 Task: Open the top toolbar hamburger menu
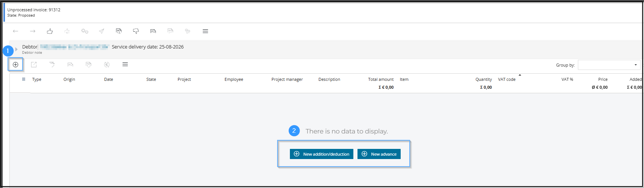click(x=205, y=31)
